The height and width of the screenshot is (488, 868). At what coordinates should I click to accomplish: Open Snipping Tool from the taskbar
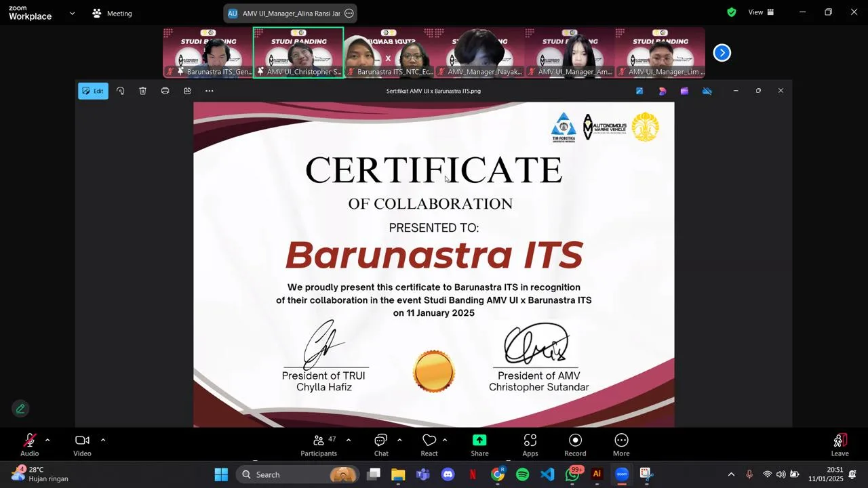coord(646,474)
